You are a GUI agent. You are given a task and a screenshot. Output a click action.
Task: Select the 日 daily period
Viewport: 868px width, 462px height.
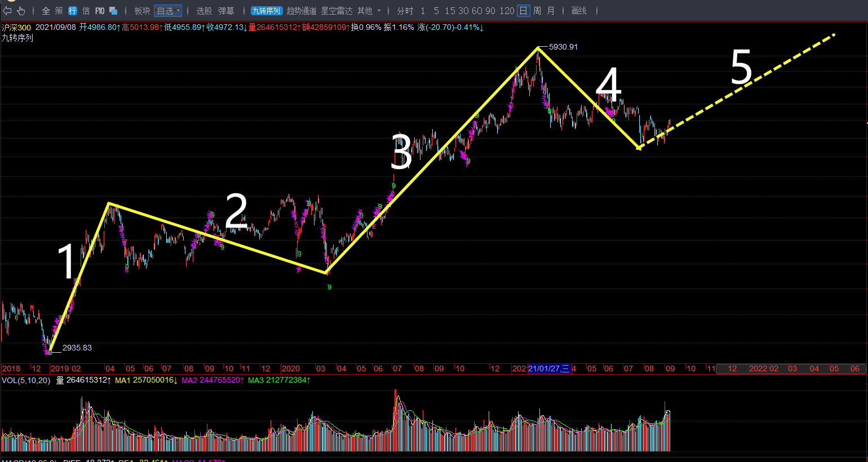(523, 11)
